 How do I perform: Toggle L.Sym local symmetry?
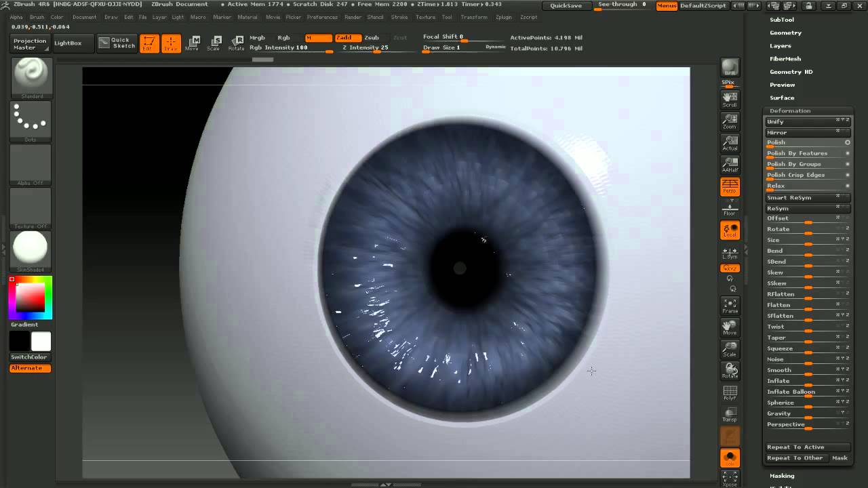point(730,252)
